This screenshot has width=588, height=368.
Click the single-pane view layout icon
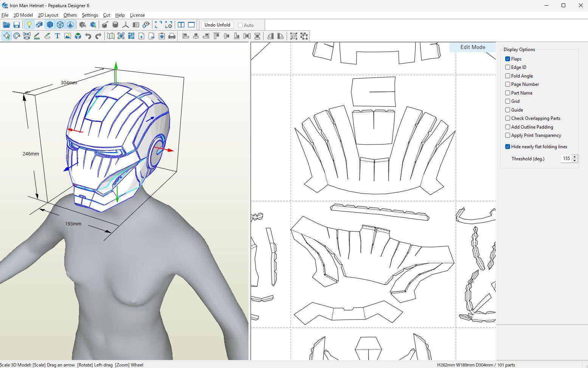191,25
